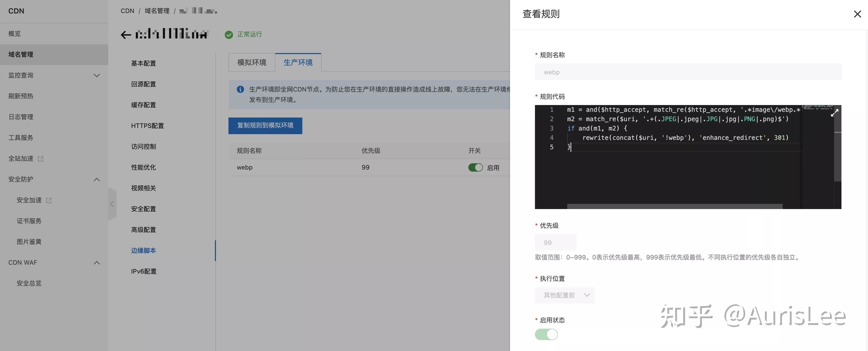
Task: Open the 边缘脚本 configuration menu item
Action: pos(144,250)
